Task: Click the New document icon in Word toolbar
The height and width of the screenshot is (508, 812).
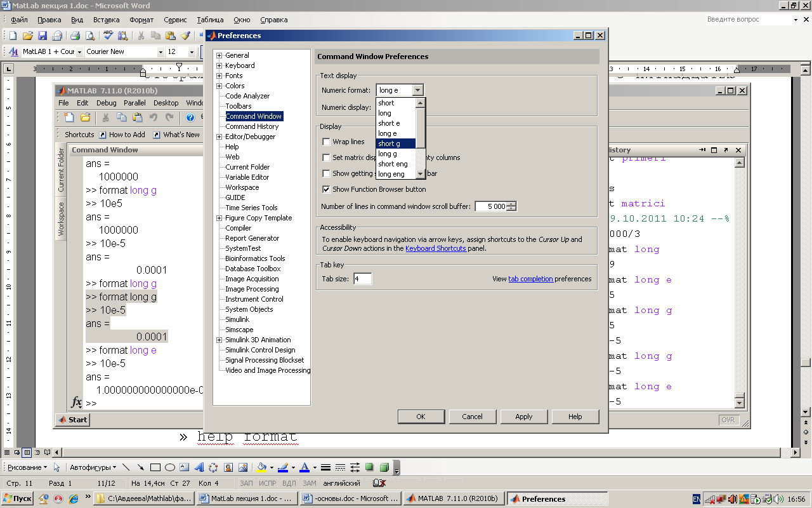Action: click(13, 36)
